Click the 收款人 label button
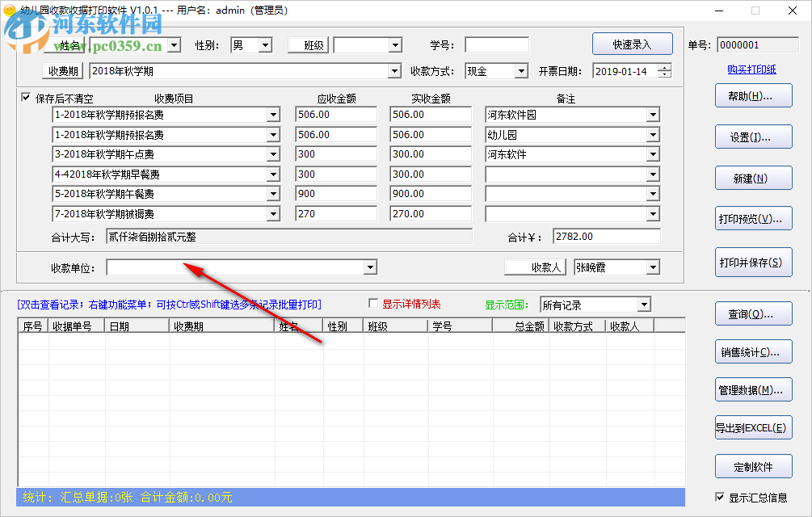Screen dimensions: 812x517 535,267
